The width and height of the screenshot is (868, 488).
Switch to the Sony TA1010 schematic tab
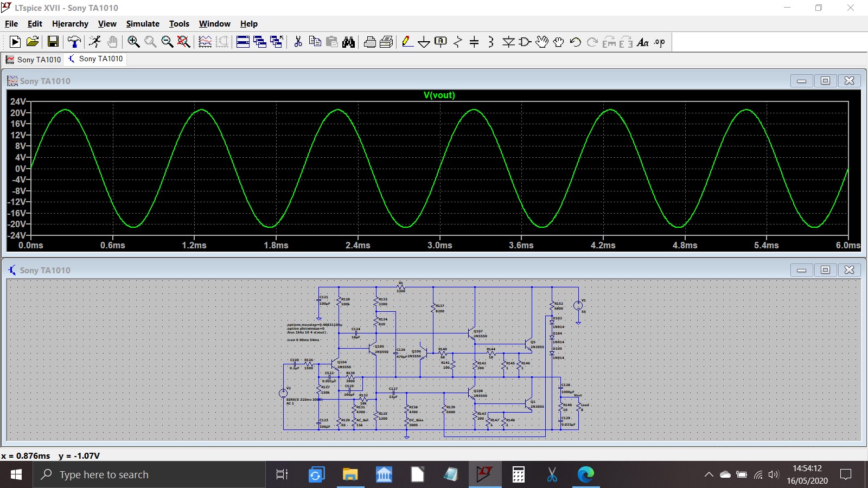pyautogui.click(x=95, y=59)
